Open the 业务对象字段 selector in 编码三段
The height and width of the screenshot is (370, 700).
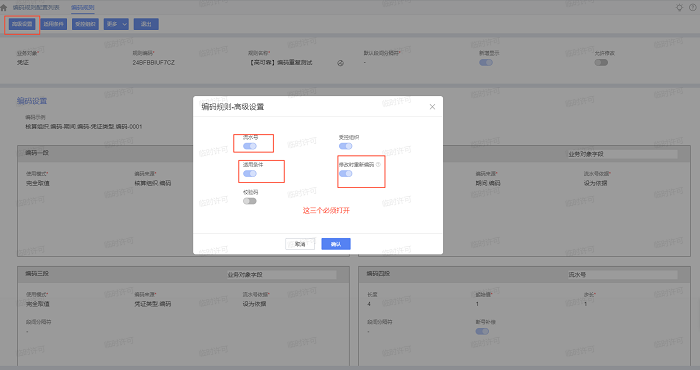[281, 275]
